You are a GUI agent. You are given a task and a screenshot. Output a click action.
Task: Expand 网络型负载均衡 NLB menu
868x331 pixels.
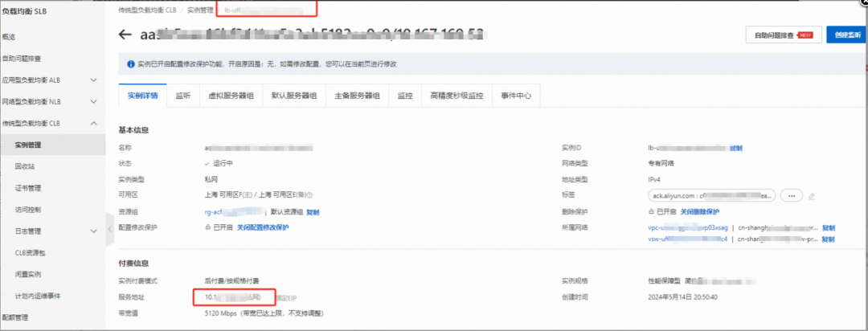(93, 102)
